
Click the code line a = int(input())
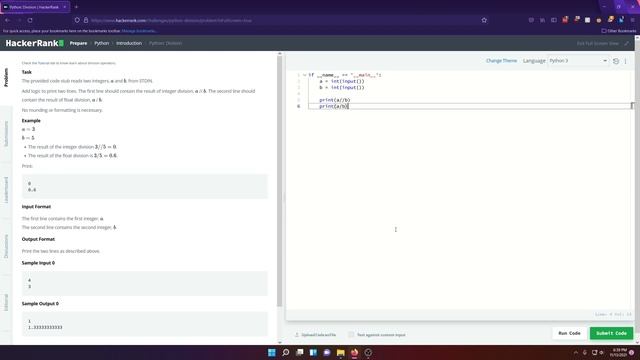click(x=342, y=81)
